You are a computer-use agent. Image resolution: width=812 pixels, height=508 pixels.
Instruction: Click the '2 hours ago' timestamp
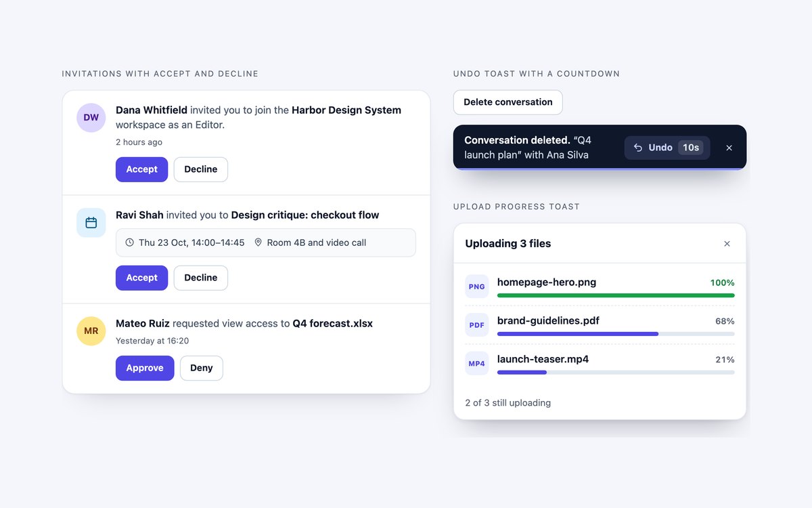[x=139, y=142]
